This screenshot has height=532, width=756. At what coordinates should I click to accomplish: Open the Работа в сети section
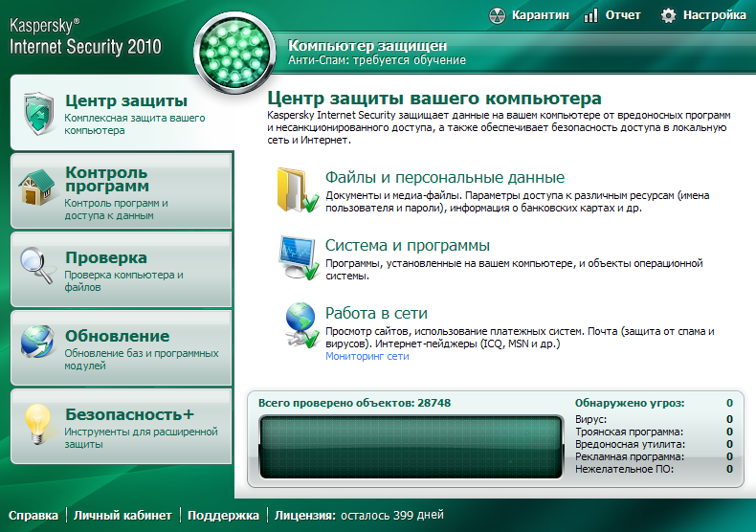[376, 313]
